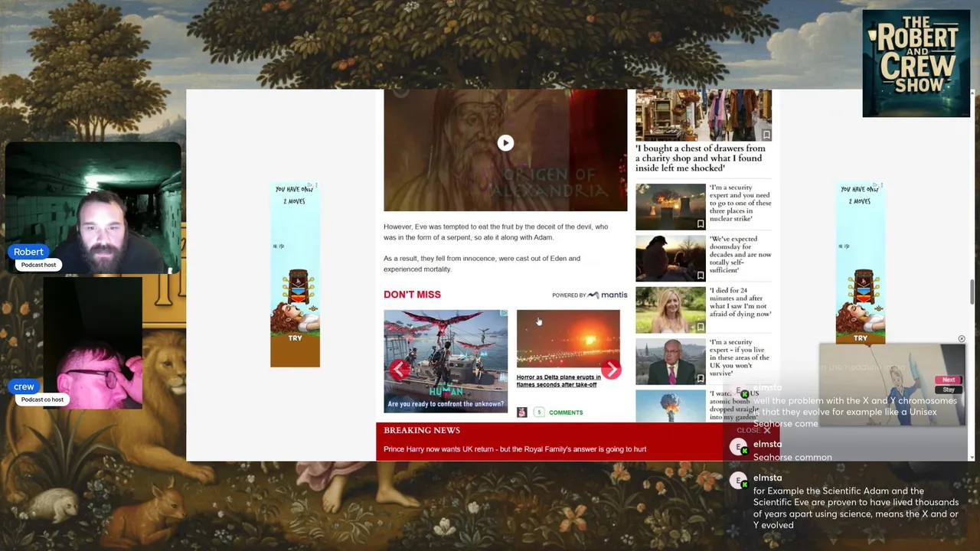Click the webpage vertical scrollbar thumb
Viewport: 980px width, 551px height.
pos(973,292)
